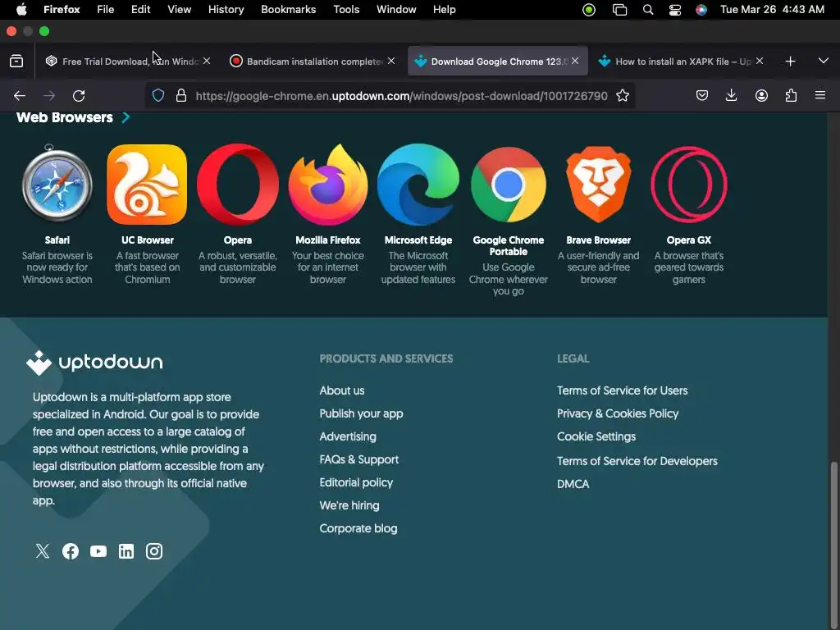Open macOS Spotlight search
Viewport: 840px width, 630px height.
pyautogui.click(x=648, y=10)
